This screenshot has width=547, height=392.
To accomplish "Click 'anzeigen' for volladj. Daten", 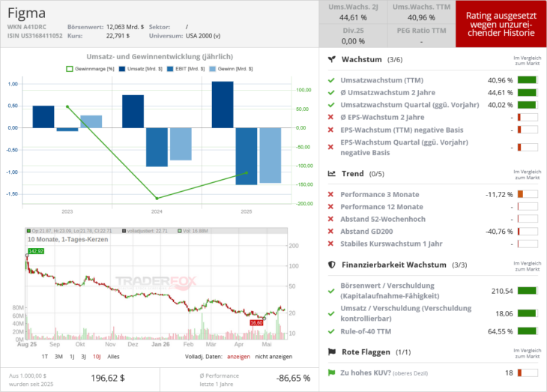I will [x=238, y=356].
